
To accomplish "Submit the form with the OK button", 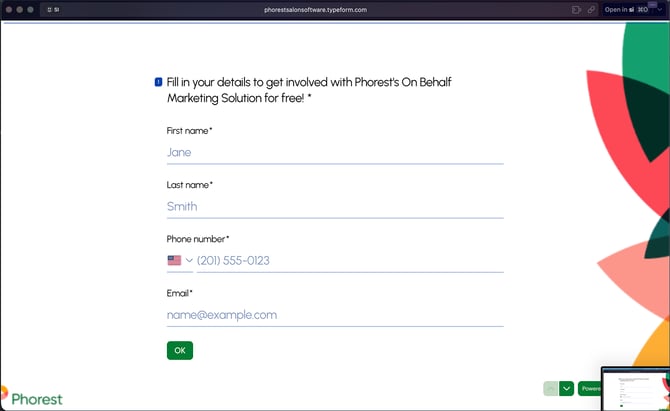I will tap(180, 350).
